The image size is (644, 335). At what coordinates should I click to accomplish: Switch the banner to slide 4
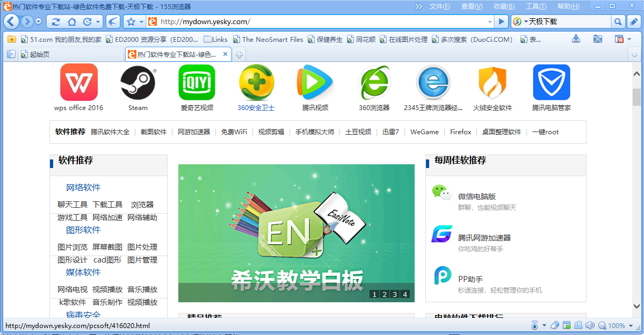coord(405,294)
